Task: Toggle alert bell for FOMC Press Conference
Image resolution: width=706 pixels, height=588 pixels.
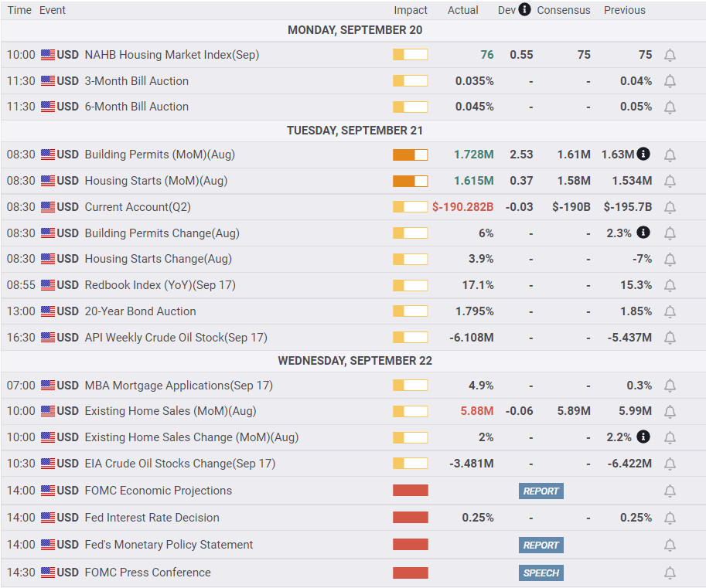Action: (x=670, y=573)
